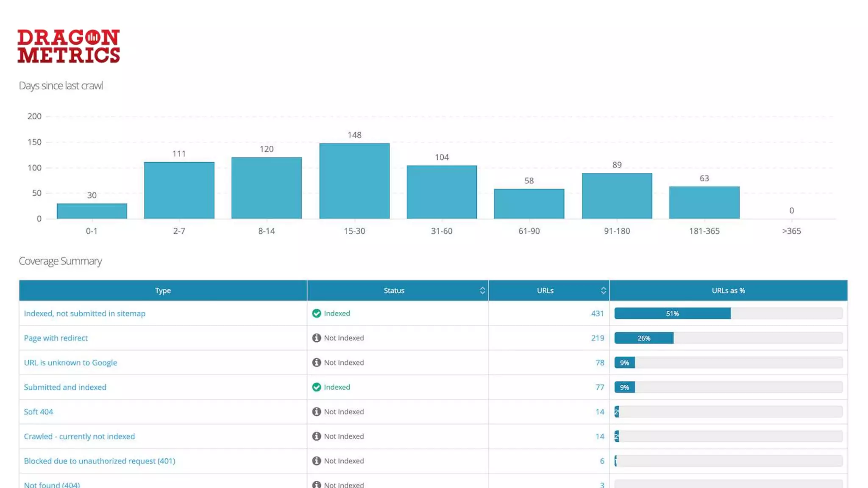Open Soft 404 coverage type
Screen dimensions: 868x488
tap(38, 412)
